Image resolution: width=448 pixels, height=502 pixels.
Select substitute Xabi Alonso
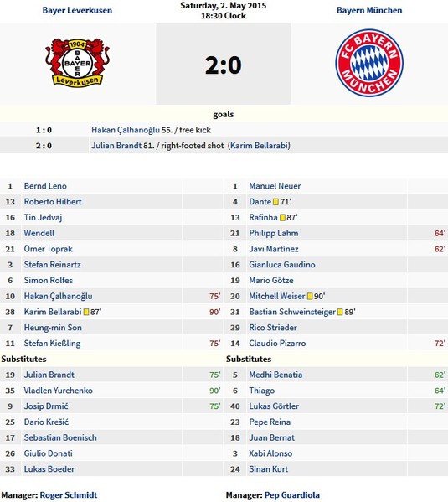(x=270, y=453)
